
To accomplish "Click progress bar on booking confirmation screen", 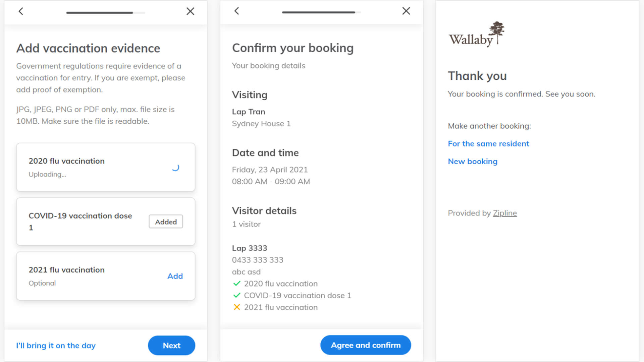I will (321, 12).
